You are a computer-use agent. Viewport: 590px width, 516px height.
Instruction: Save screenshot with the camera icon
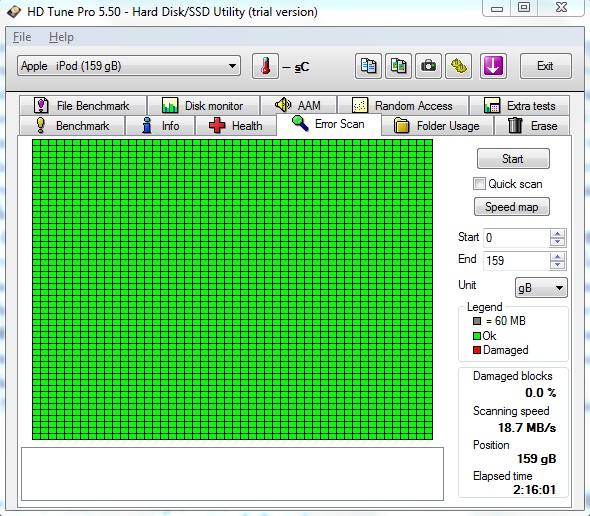428,66
